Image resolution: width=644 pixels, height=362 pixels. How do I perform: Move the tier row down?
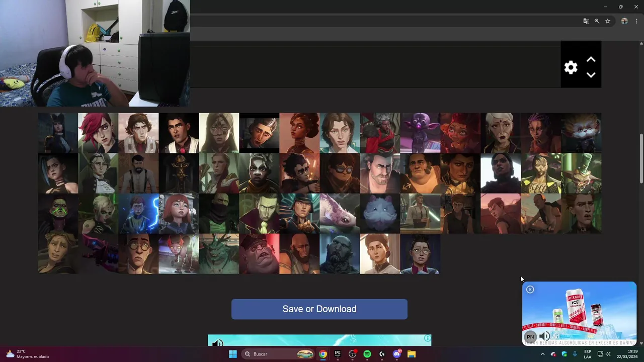(591, 75)
